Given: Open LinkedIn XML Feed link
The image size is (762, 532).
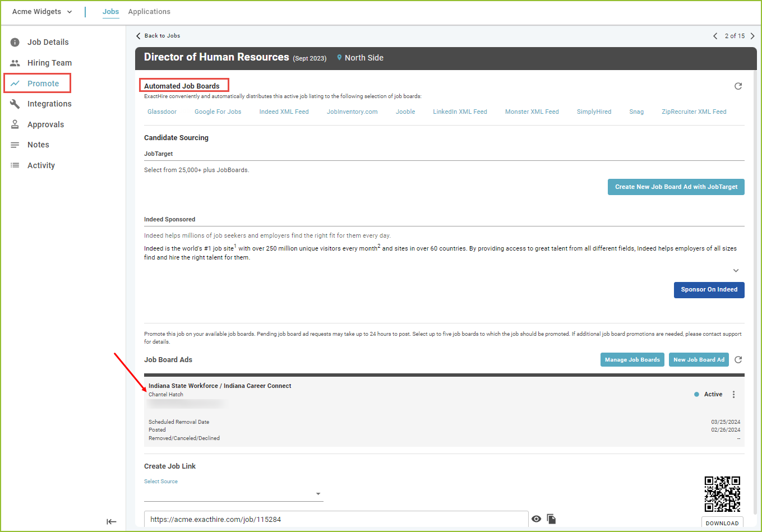Looking at the screenshot, I should [x=460, y=112].
